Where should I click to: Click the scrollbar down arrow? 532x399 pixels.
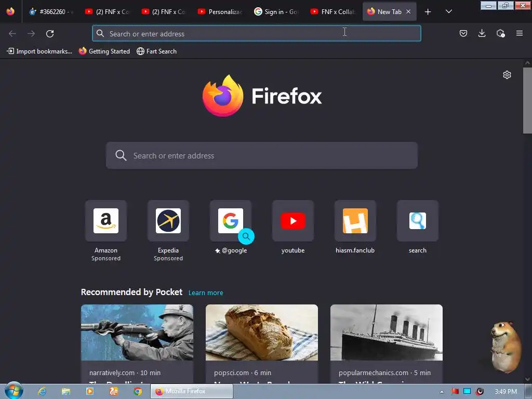(527, 379)
